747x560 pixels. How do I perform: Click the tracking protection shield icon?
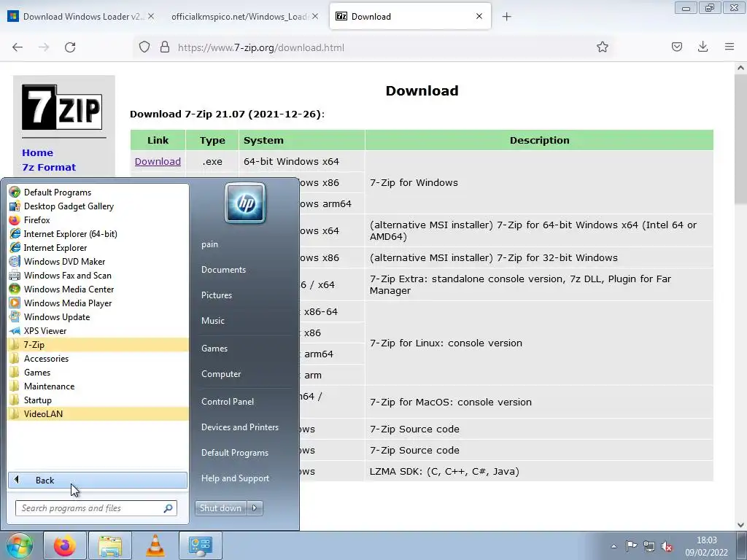pos(144,47)
